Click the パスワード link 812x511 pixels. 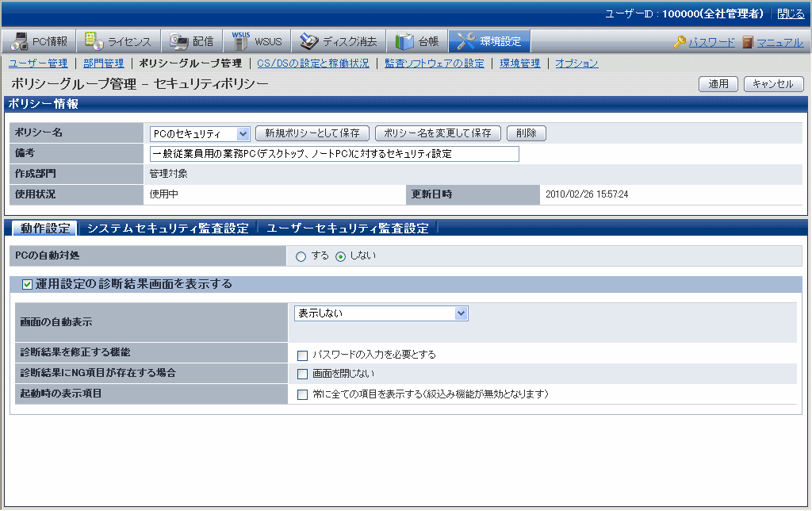pos(712,43)
